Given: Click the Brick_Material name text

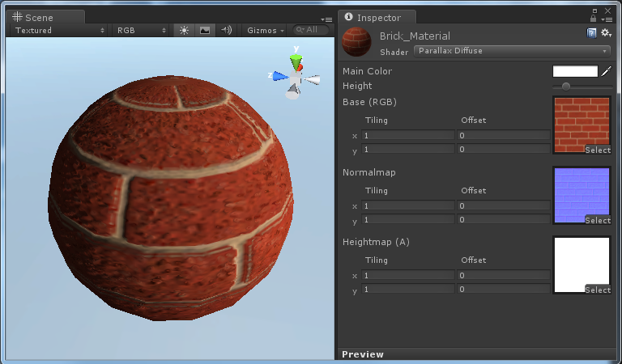Looking at the screenshot, I should 415,36.
